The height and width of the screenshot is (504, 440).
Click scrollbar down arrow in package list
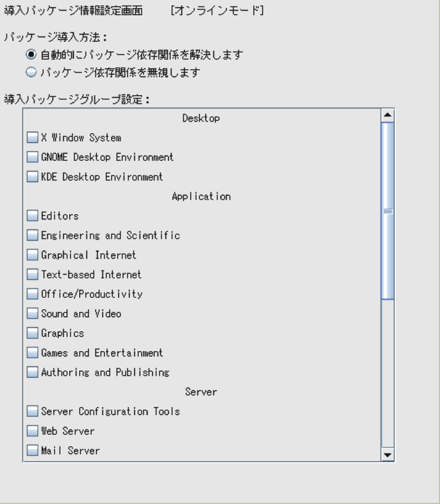pos(387,455)
